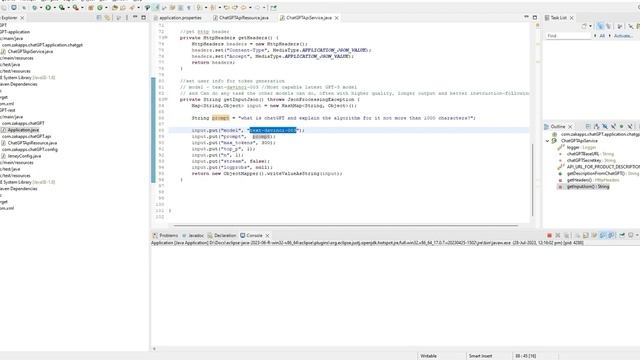Click the Writable status bar entry
640x360 pixels.
click(x=429, y=356)
